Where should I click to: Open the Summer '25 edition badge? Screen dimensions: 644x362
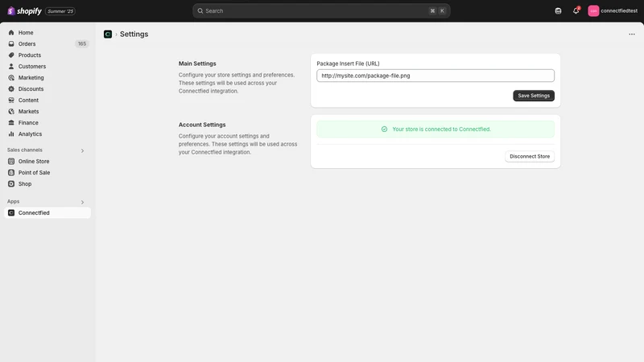60,11
